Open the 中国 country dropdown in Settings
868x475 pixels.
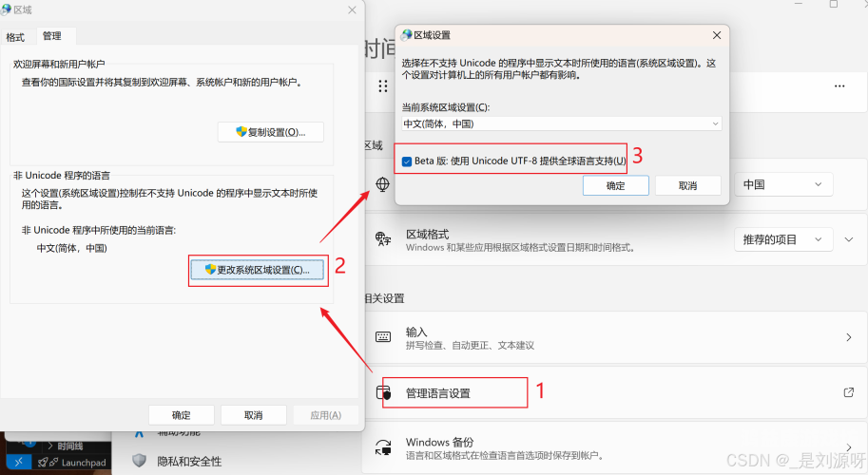783,184
